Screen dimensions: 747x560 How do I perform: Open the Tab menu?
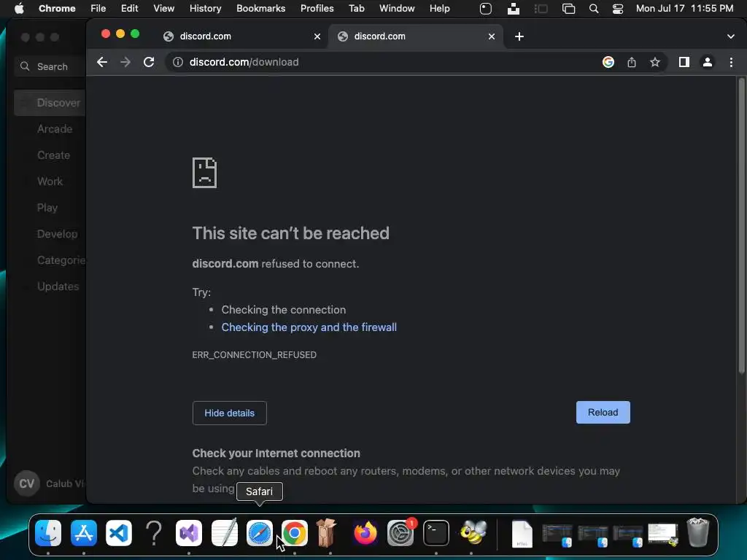tap(356, 9)
